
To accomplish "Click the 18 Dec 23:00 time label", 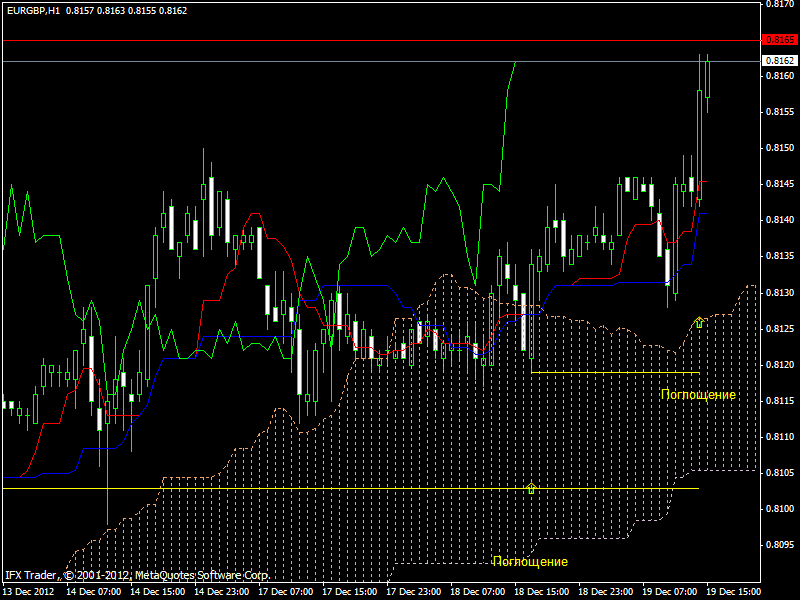I will (605, 592).
